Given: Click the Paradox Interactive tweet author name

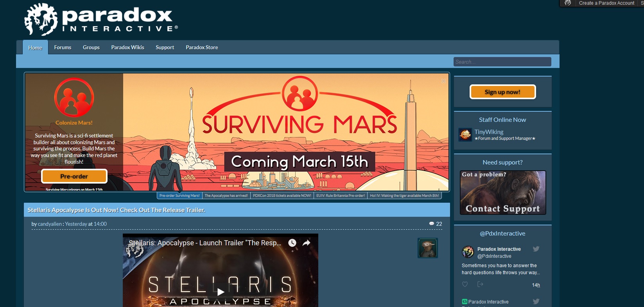Looking at the screenshot, I should click(499, 249).
